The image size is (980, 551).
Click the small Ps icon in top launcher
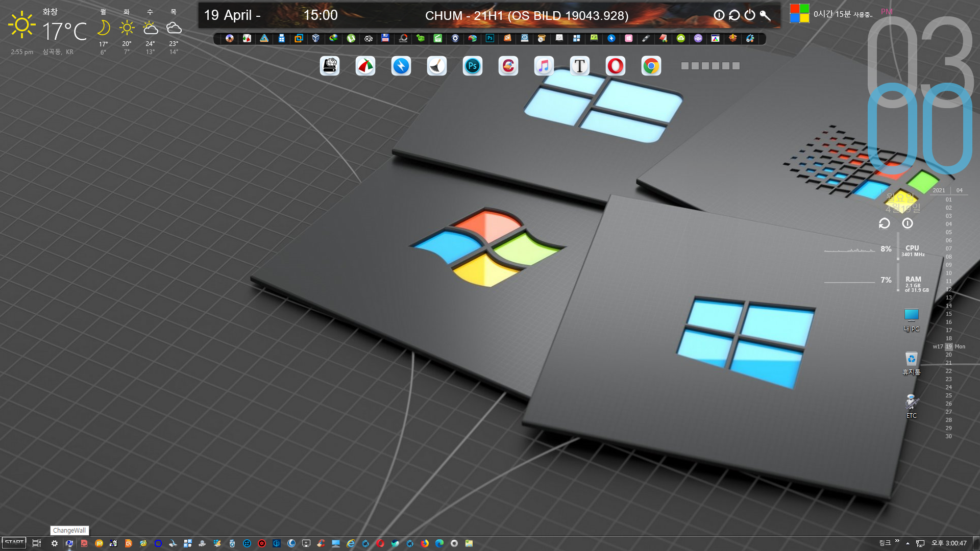490,38
